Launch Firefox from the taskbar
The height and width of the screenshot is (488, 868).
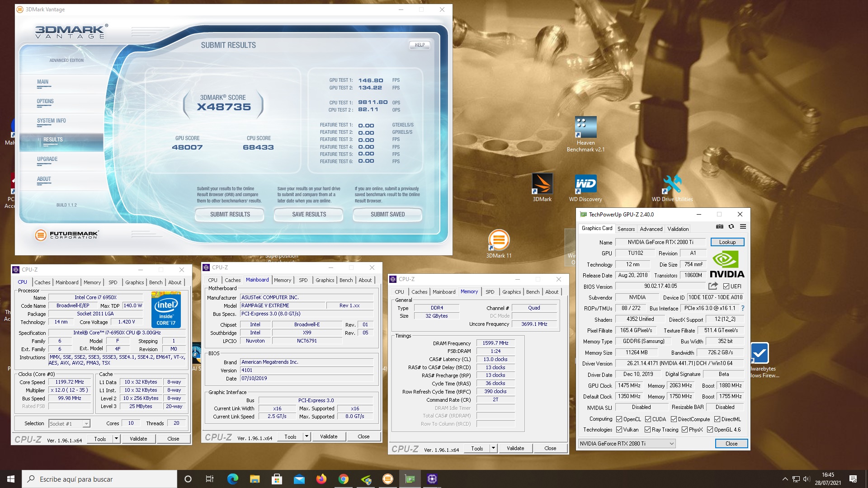coord(321,479)
